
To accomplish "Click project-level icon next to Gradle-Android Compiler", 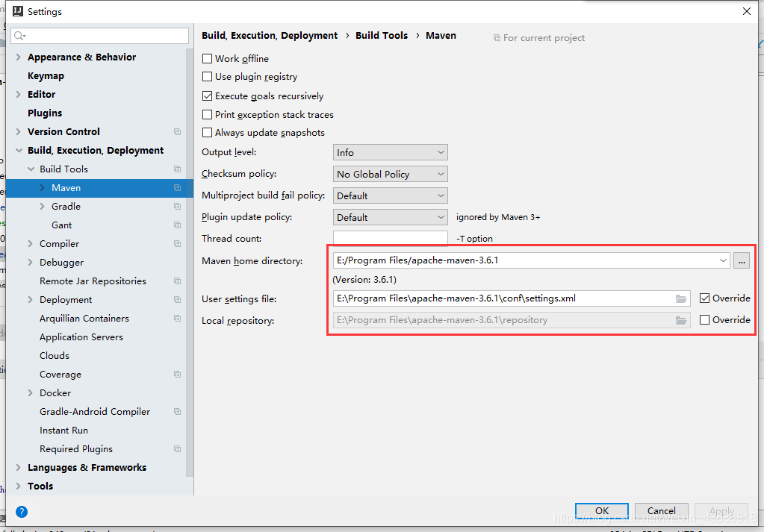I will pyautogui.click(x=177, y=412).
